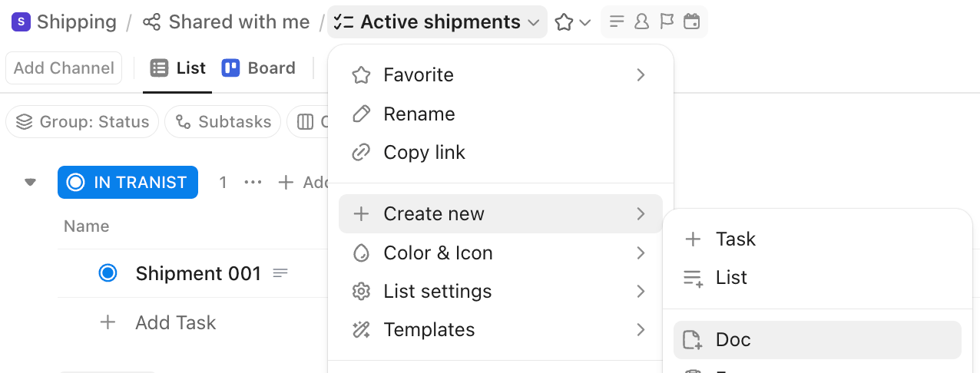Screen dimensions: 980x373
Task: Click the description icon next to Shipment 001
Action: pos(281,273)
